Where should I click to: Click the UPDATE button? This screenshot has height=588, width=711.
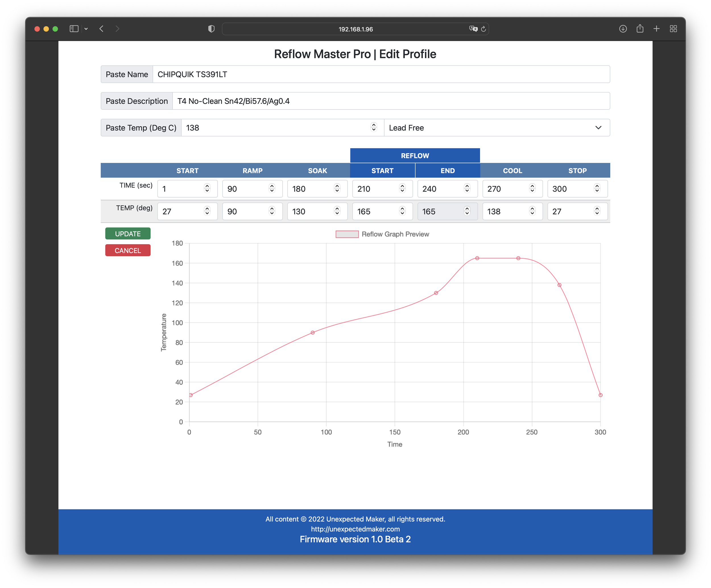[x=128, y=233]
